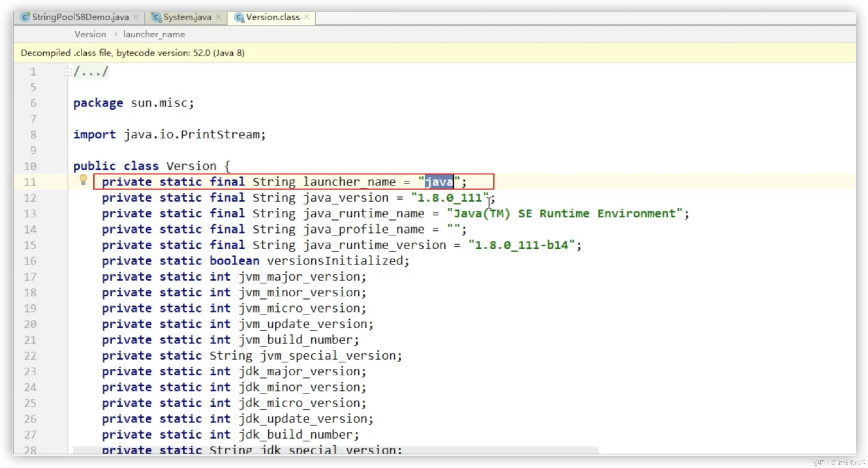Viewport: 868px width, 468px height.
Task: Select Version in the breadcrumb bar
Action: pyautogui.click(x=90, y=34)
